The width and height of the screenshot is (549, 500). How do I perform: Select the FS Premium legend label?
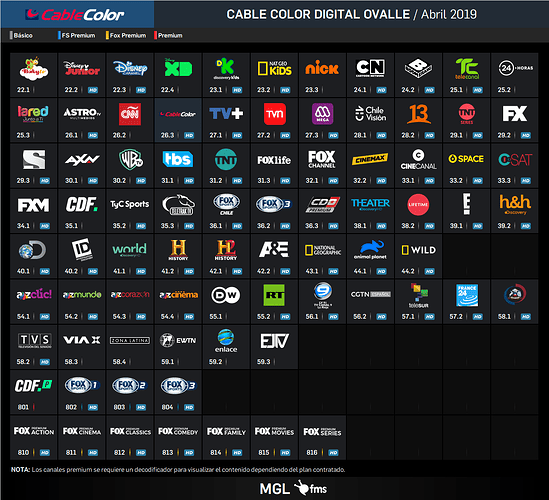78,35
